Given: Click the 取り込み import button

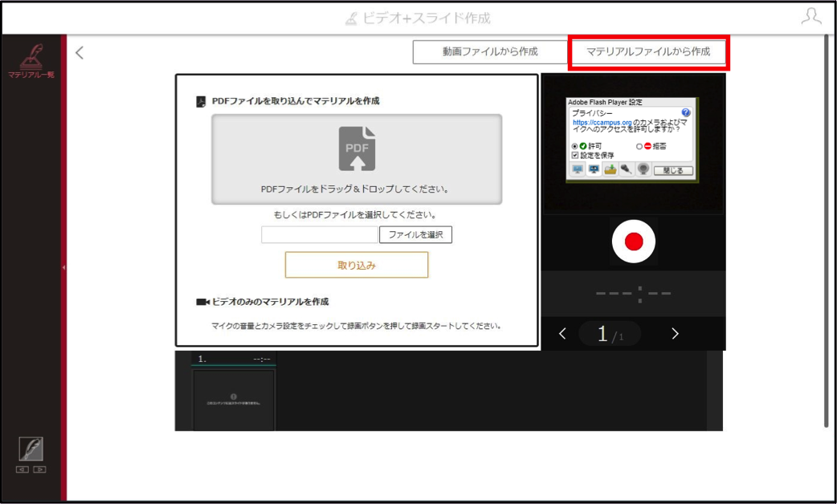Looking at the screenshot, I should tap(357, 265).
